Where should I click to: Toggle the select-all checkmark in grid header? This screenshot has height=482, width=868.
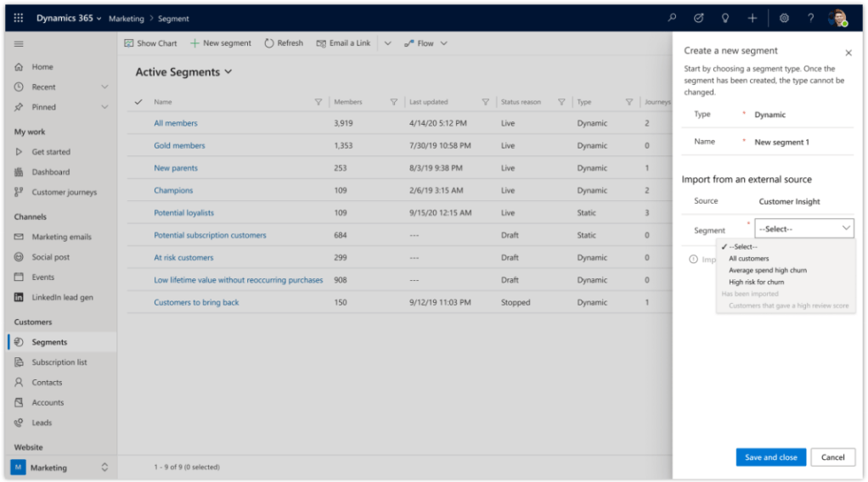(x=138, y=102)
